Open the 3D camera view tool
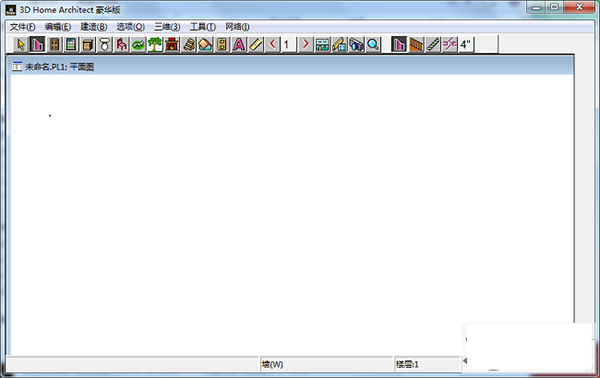 (356, 45)
